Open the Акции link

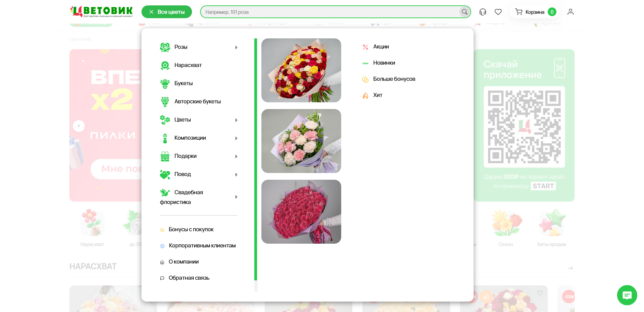pos(381,47)
